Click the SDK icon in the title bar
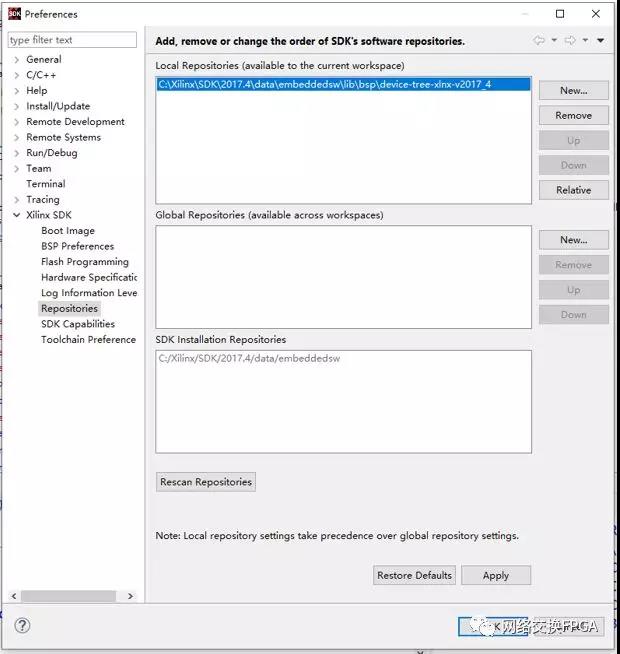This screenshot has width=620, height=654. coord(14,14)
